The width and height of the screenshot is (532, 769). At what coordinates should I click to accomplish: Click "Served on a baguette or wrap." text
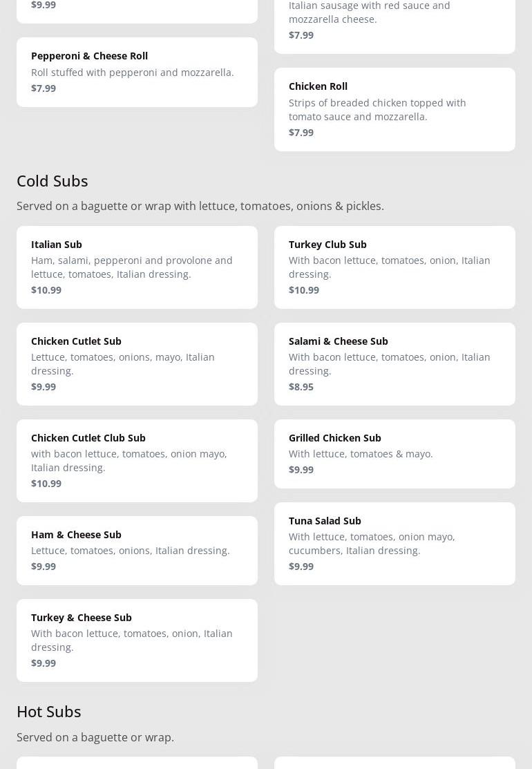pyautogui.click(x=95, y=737)
